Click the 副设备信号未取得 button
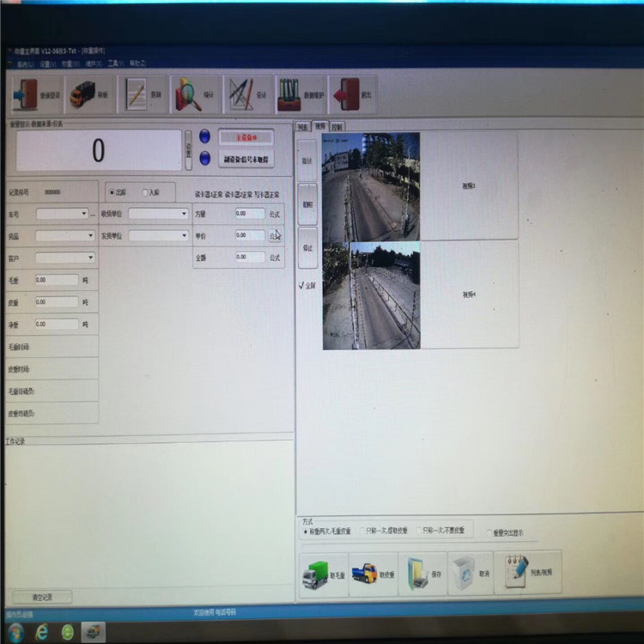This screenshot has width=644, height=644. pos(246,160)
